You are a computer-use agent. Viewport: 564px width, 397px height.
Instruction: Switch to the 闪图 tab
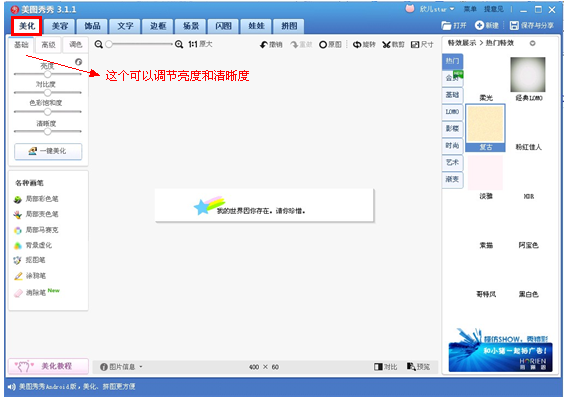point(223,26)
